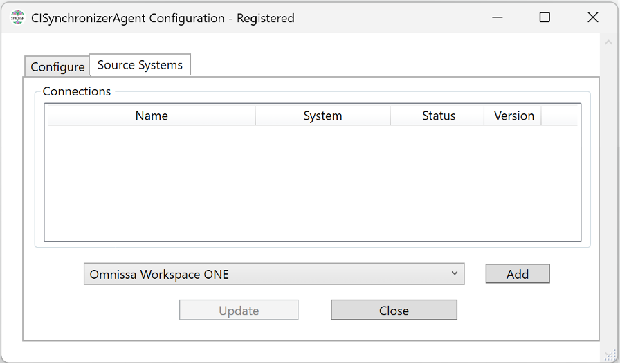
Task: Sort by the Status column header
Action: [x=437, y=116]
